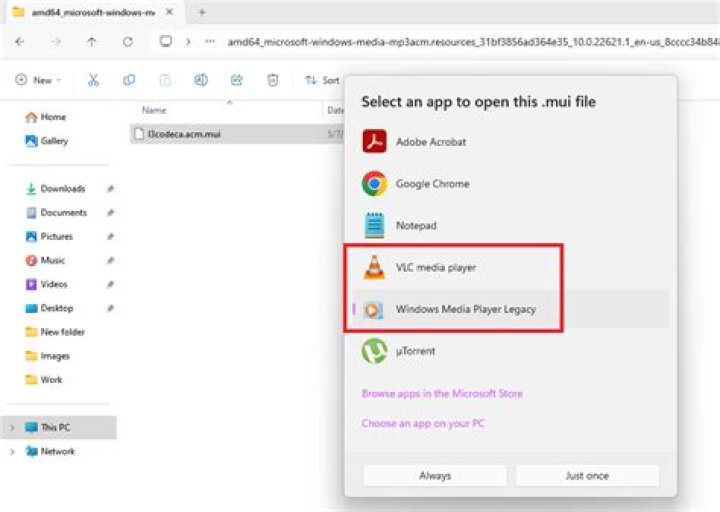This screenshot has width=720, height=512.
Task: Click the Share icon in toolbar
Action: pyautogui.click(x=236, y=80)
